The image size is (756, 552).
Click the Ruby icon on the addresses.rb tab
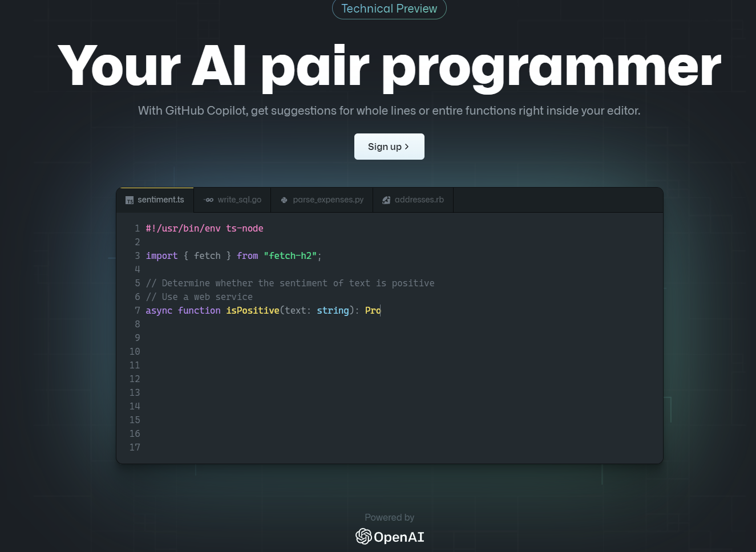point(386,200)
